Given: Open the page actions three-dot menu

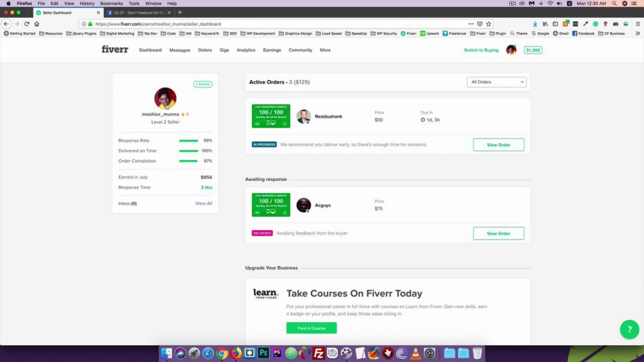Looking at the screenshot, I should (x=471, y=24).
